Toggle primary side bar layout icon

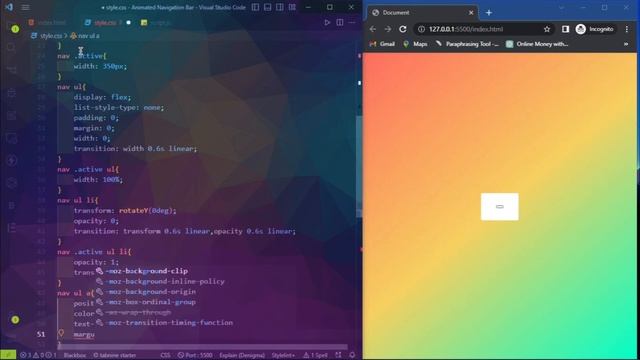tap(255, 7)
